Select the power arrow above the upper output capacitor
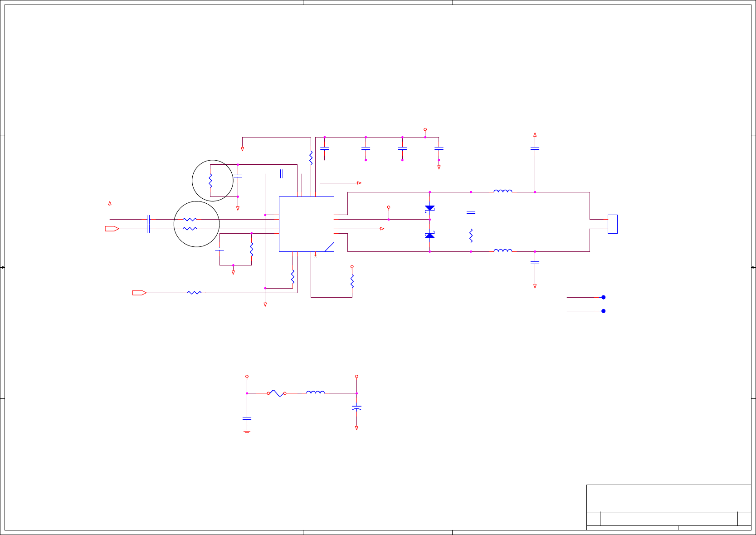This screenshot has height=535, width=756. [x=535, y=134]
